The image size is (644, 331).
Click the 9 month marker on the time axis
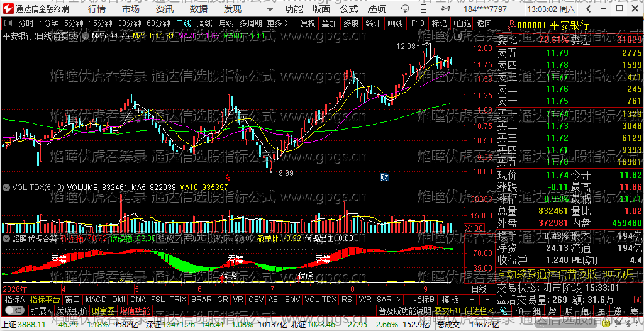(x=426, y=288)
